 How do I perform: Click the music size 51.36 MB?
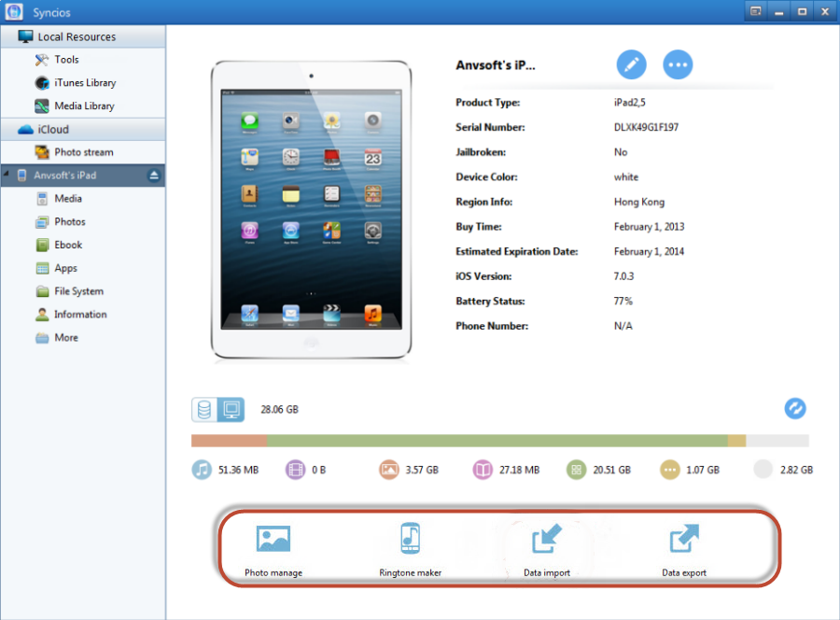[238, 470]
